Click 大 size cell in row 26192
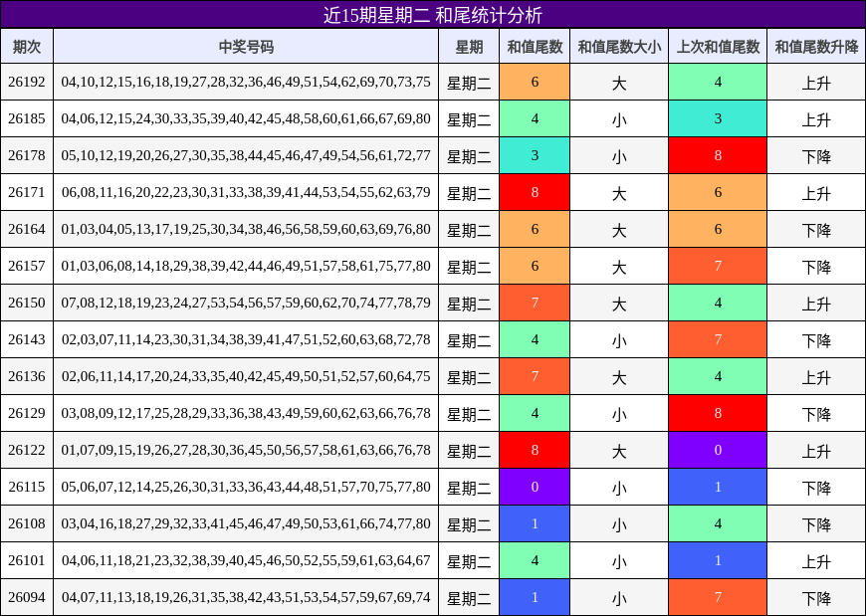Viewport: 866px width, 616px height. tap(619, 82)
